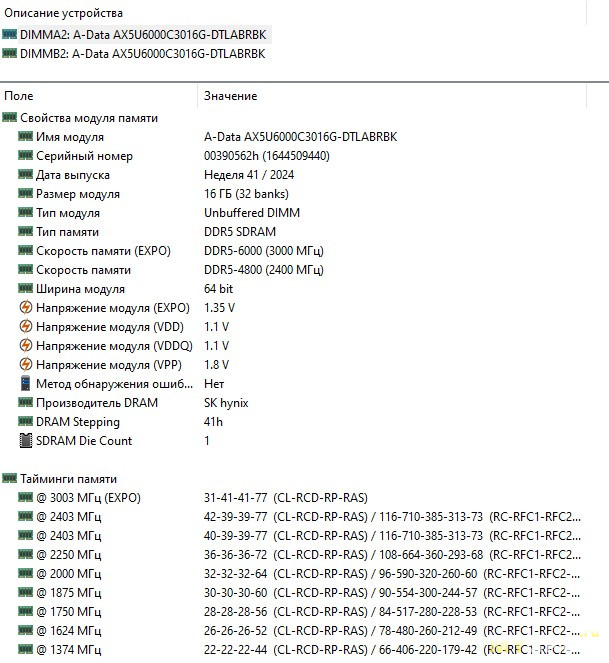Select the value 'DDR5-4800 (2400 МГц)'

click(x=264, y=270)
